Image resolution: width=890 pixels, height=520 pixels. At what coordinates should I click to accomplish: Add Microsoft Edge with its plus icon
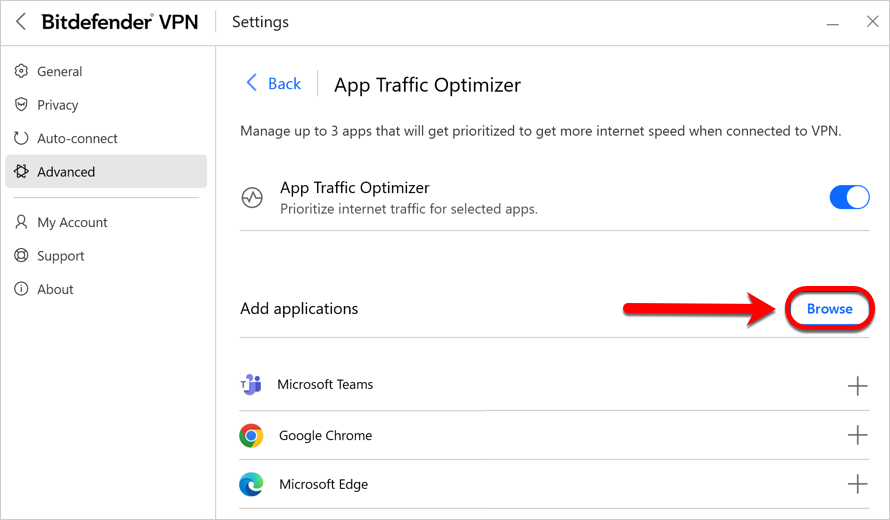[857, 484]
